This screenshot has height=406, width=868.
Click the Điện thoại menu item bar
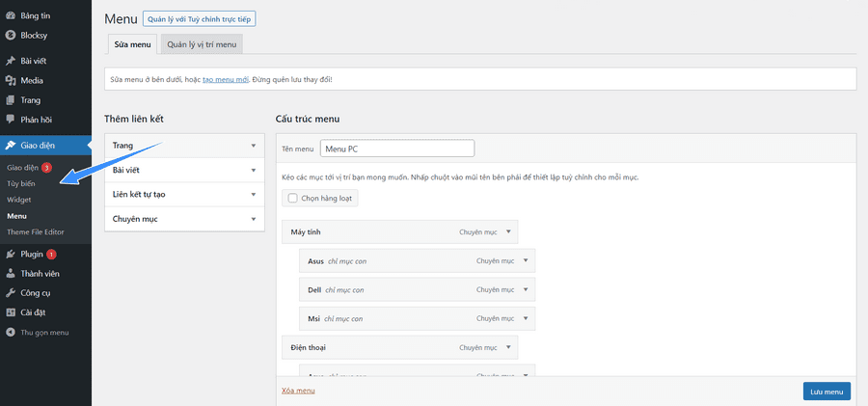click(x=399, y=347)
